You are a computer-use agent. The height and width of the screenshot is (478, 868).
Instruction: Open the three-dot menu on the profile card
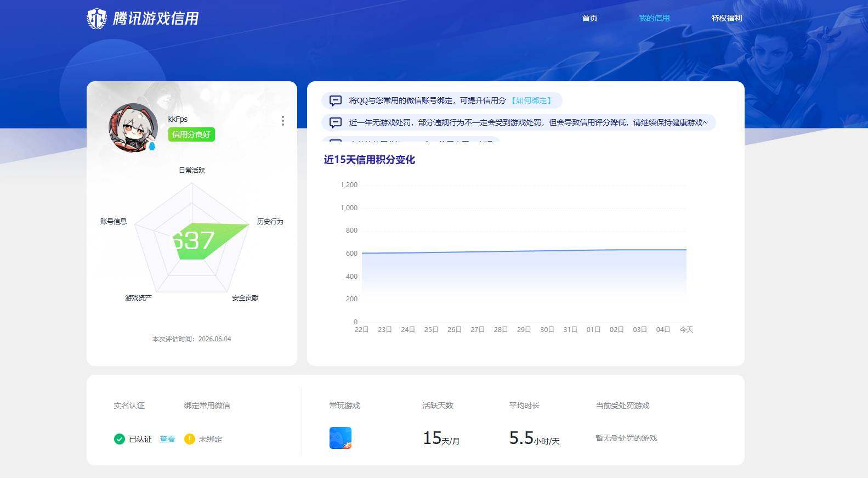pyautogui.click(x=283, y=121)
